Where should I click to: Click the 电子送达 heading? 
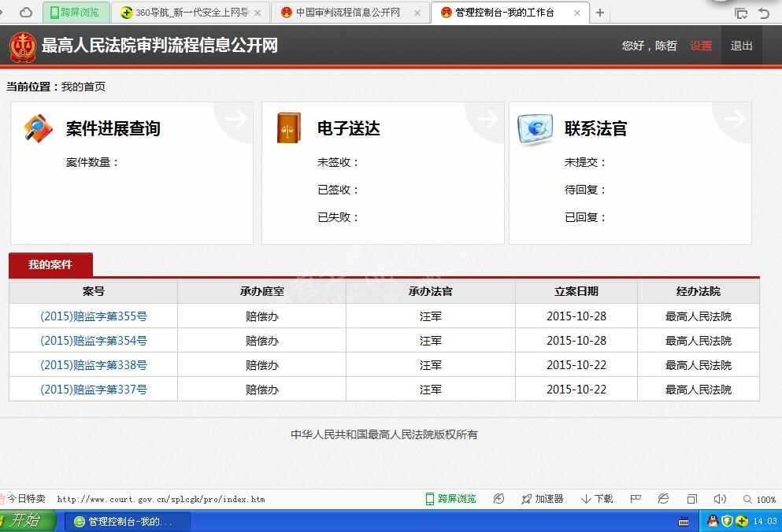pos(349,128)
